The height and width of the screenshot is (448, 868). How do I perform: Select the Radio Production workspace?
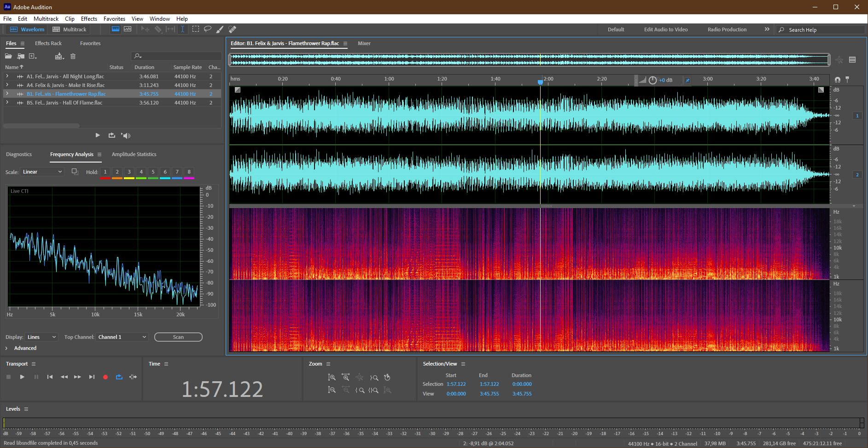click(727, 29)
